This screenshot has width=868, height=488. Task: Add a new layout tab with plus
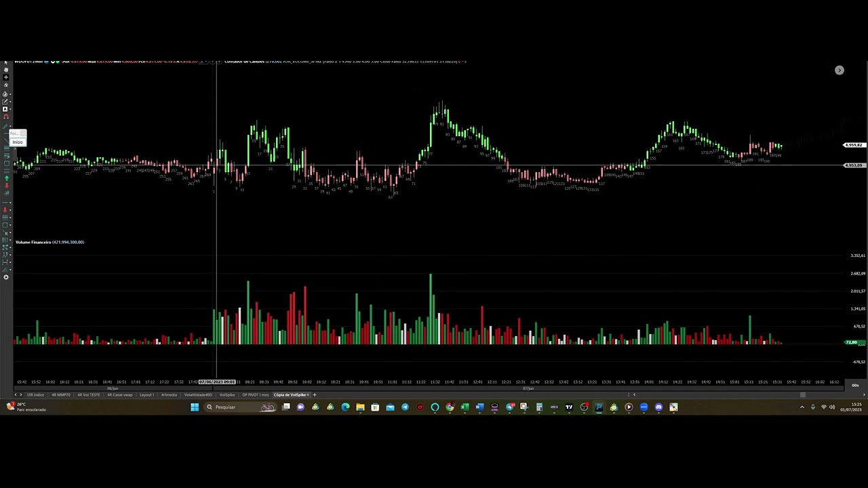click(x=315, y=394)
